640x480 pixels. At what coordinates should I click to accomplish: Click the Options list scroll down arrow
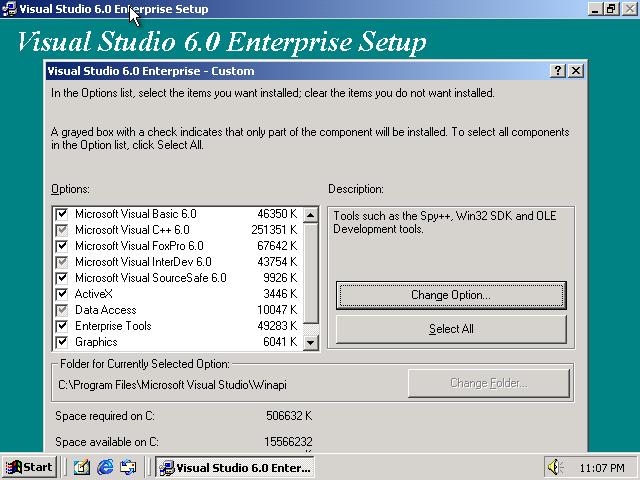coord(311,342)
